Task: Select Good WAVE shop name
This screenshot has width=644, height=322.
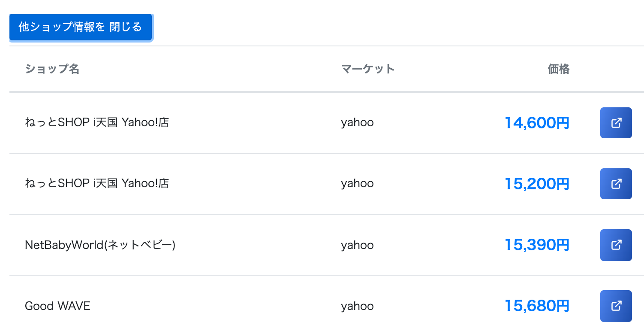Action: (x=57, y=306)
